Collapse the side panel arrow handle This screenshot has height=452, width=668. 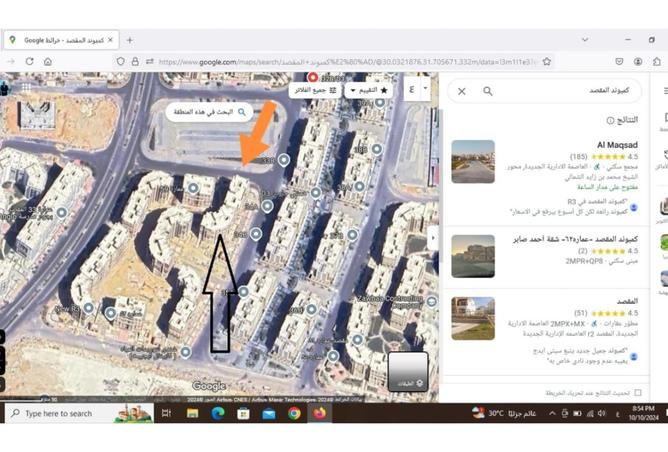433,238
